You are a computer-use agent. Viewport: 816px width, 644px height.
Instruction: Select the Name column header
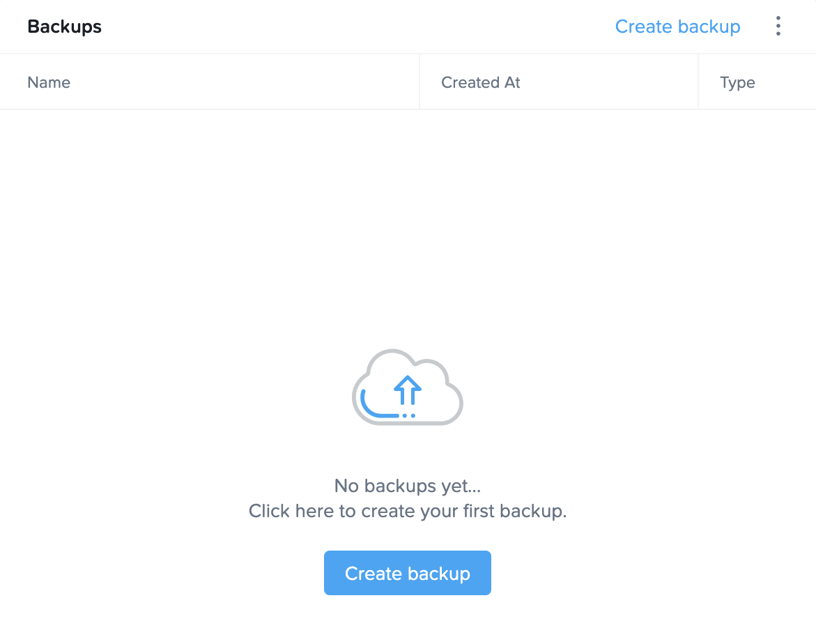(x=49, y=82)
